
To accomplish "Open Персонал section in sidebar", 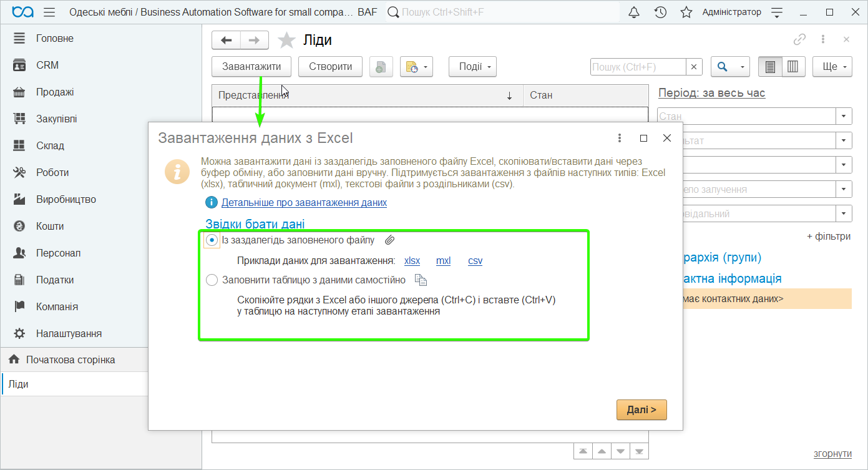I will (x=59, y=253).
